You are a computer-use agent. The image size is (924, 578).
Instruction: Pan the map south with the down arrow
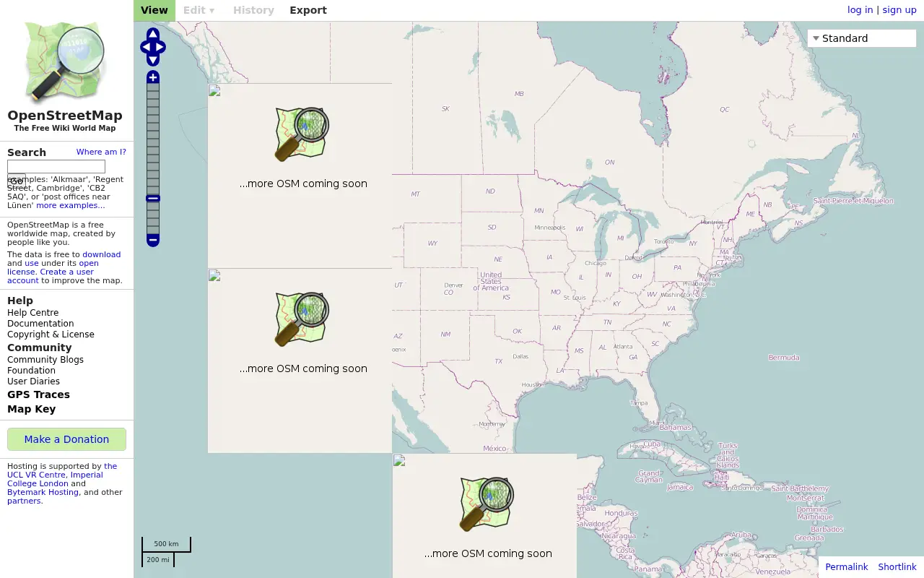click(153, 61)
